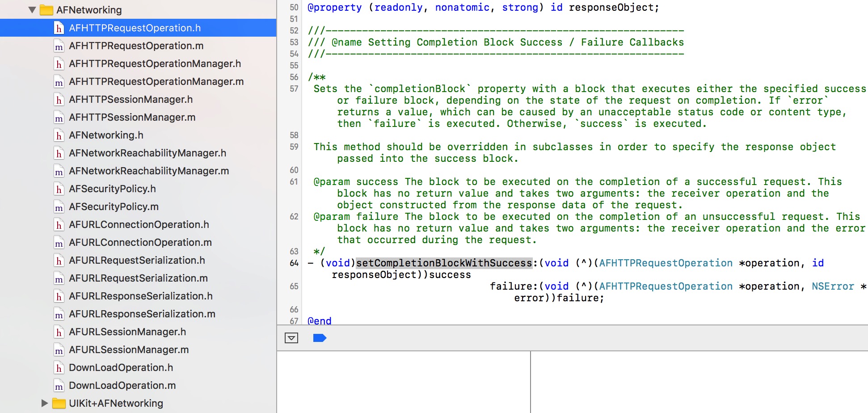This screenshot has width=868, height=413.
Task: Open AFNetworkReachabilityManager.m
Action: click(148, 171)
